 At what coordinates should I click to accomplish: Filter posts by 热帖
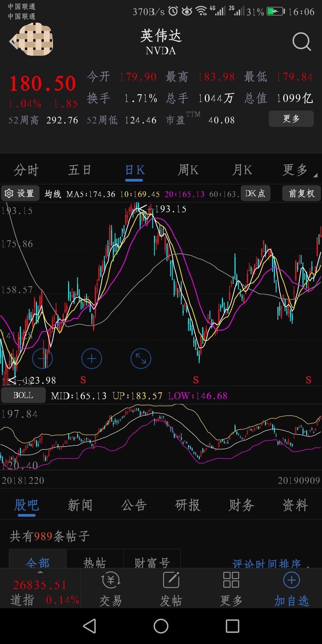[95, 559]
